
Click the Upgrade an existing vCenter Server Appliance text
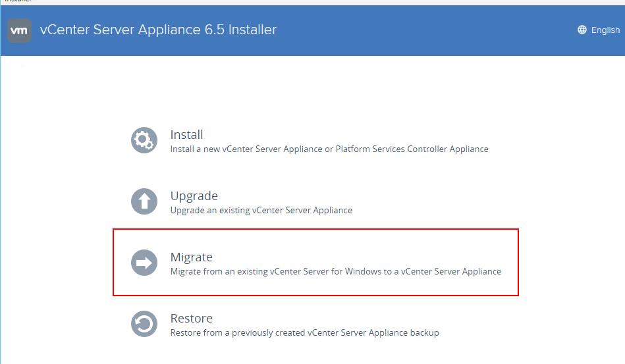[261, 210]
